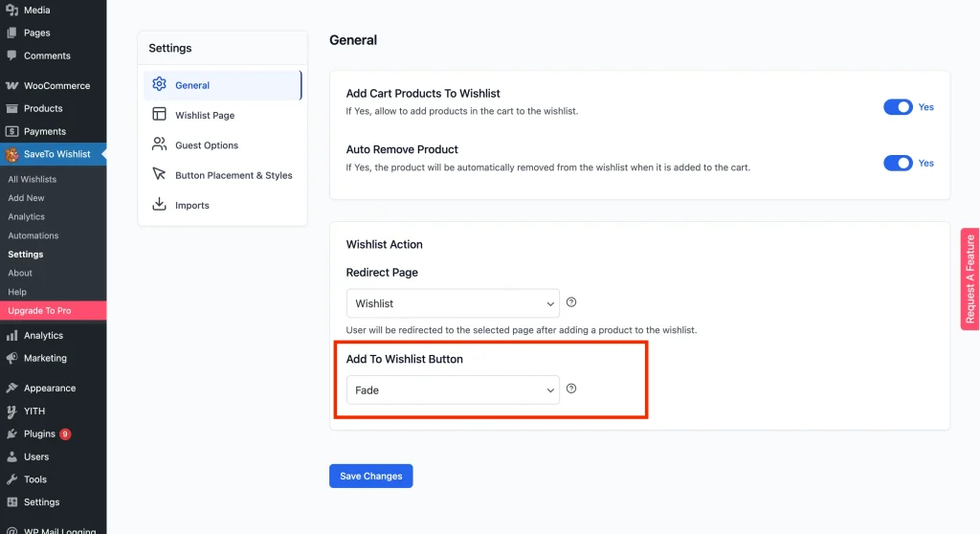Click the 'Yes' label next to Auto Remove Product
The image size is (980, 534).
pyautogui.click(x=926, y=164)
